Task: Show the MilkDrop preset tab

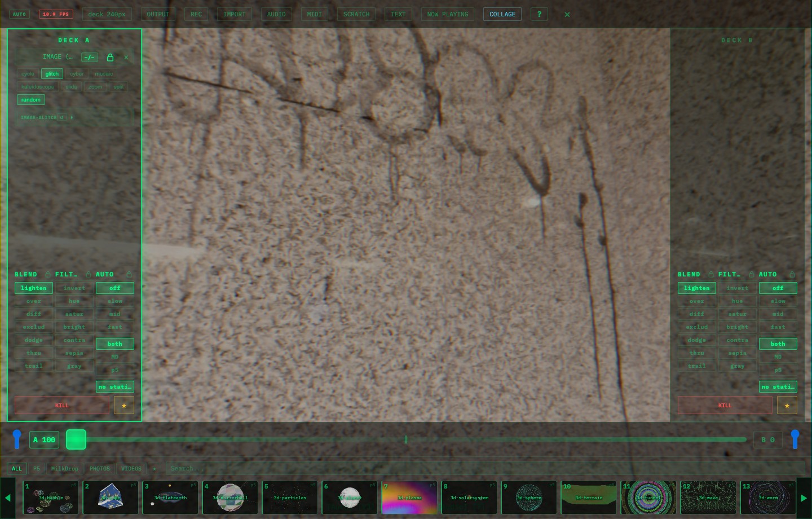Action: [65, 468]
